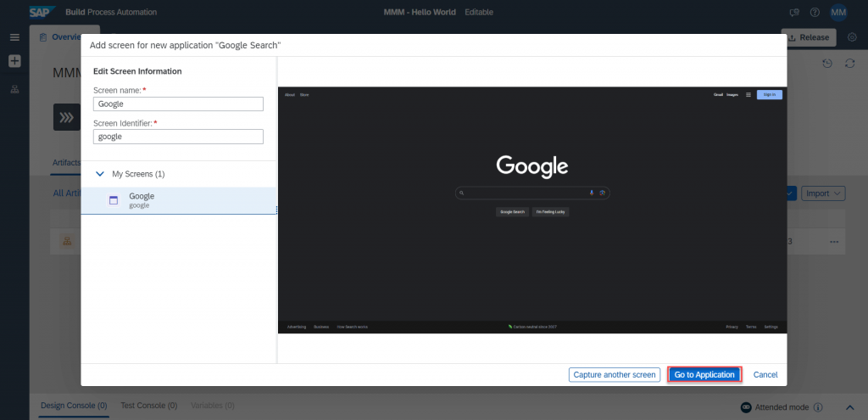Click the MMM - Hello World project title
The width and height of the screenshot is (868, 420).
[x=420, y=12]
